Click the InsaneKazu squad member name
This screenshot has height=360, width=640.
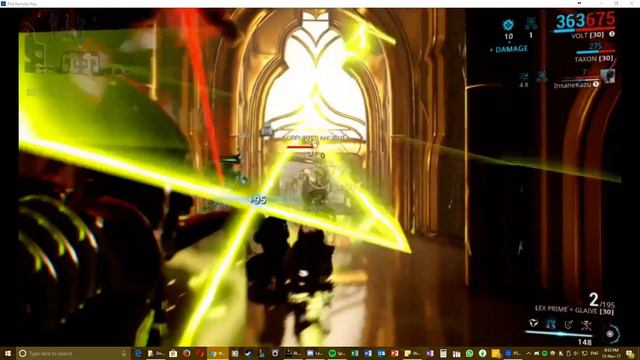pos(572,85)
